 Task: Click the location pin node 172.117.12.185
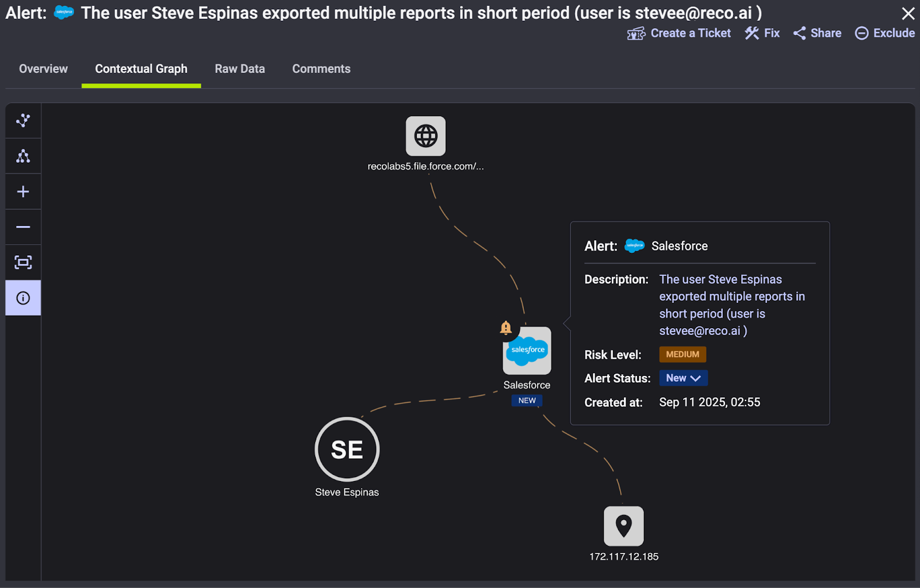coord(624,526)
